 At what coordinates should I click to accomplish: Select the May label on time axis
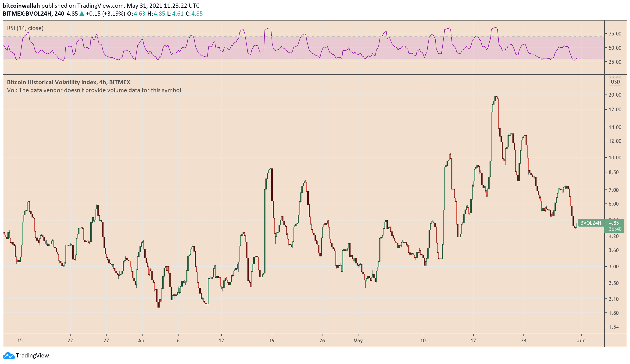point(358,341)
